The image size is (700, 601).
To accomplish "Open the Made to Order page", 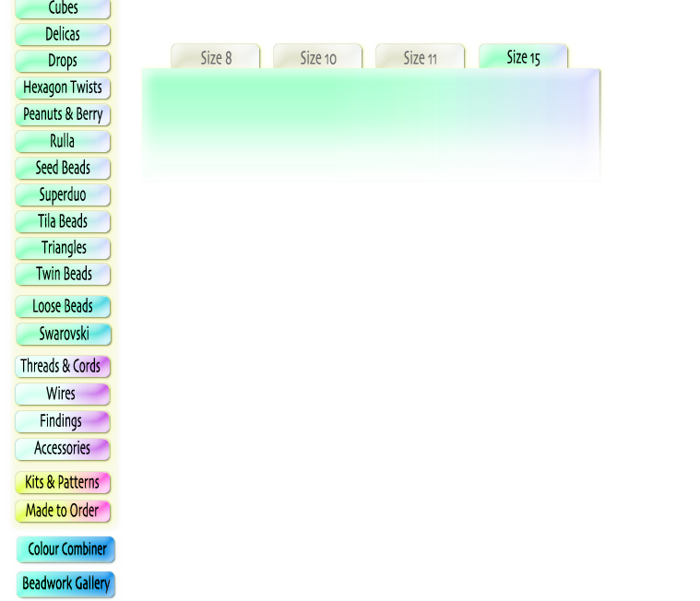I will point(63,511).
